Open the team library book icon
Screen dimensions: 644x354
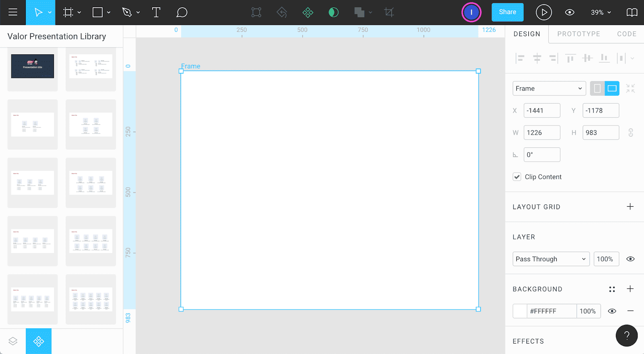(x=632, y=12)
